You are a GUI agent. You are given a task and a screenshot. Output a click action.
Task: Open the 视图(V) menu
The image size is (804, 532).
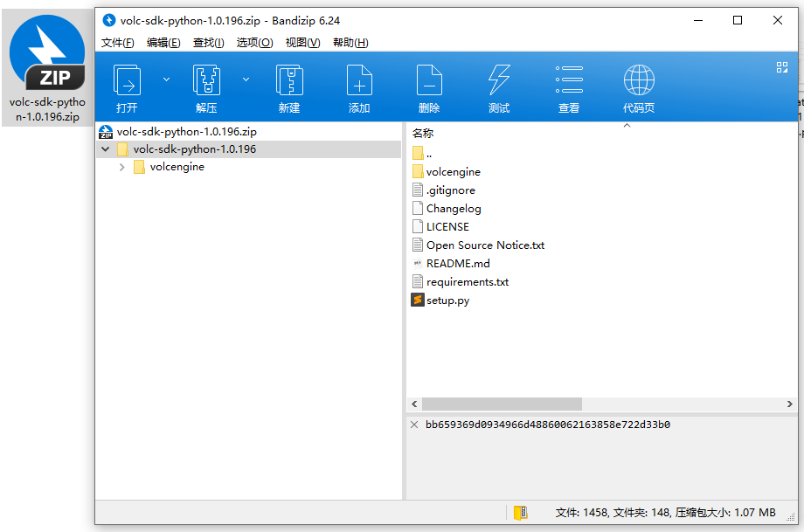[x=302, y=43]
